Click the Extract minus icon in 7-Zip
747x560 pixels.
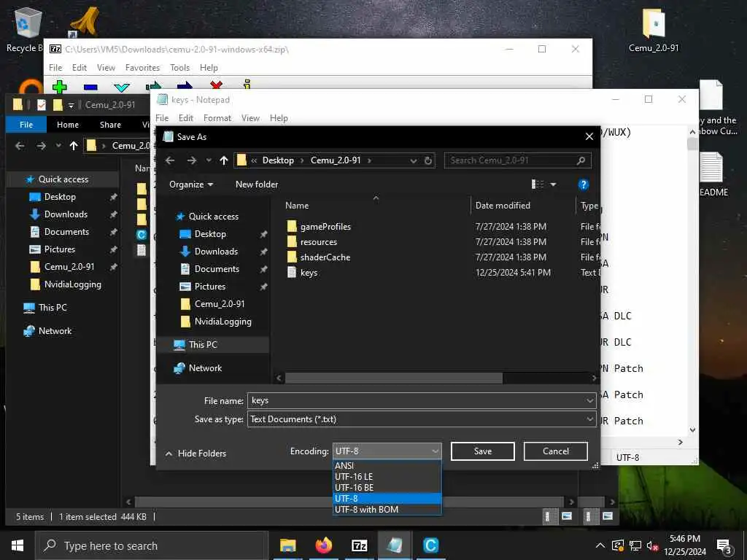coord(90,87)
